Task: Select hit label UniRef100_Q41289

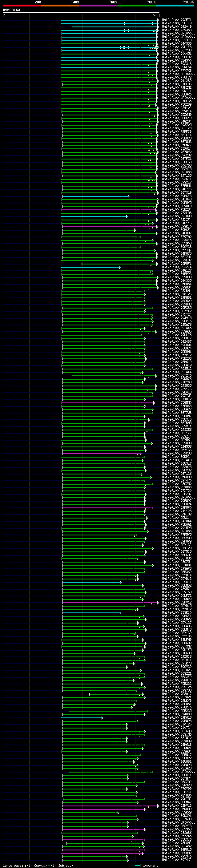Action: point(176,81)
